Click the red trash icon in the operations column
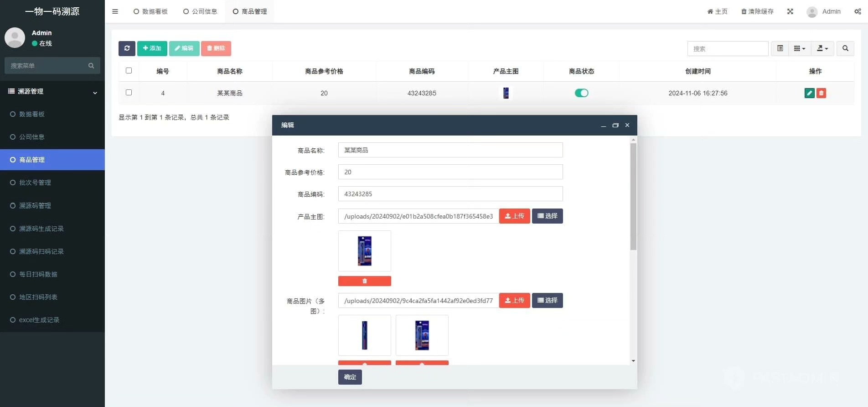The height and width of the screenshot is (407, 868). coord(821,93)
